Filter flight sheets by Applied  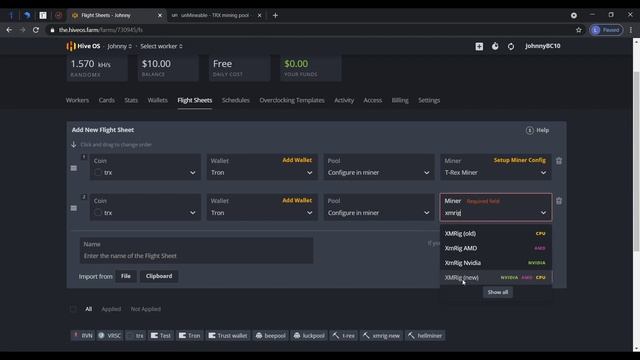[x=111, y=309]
